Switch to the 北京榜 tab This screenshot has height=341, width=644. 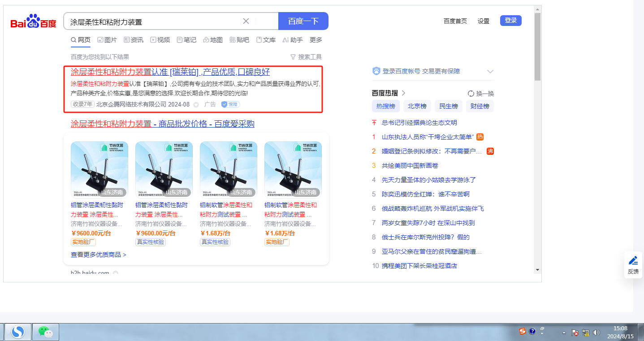coord(417,106)
